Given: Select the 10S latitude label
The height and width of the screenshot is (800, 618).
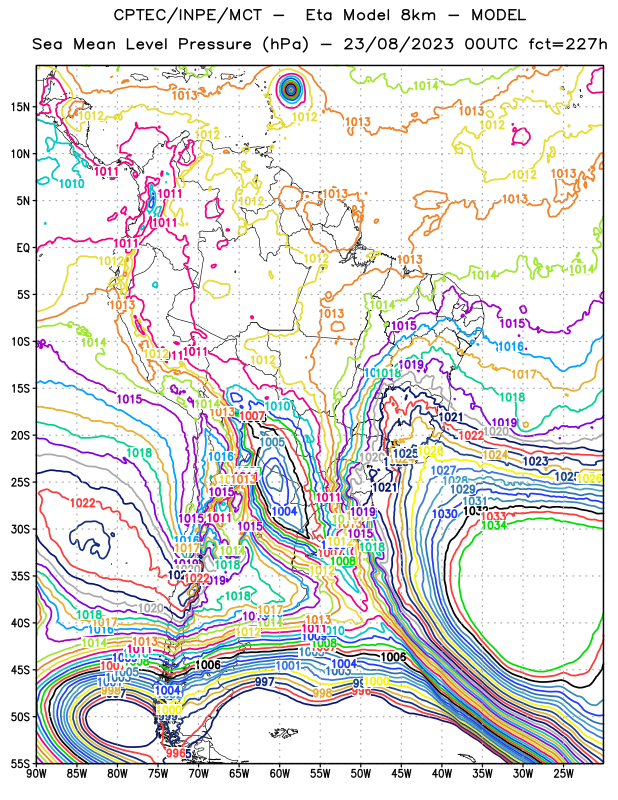Looking at the screenshot, I should (x=20, y=342).
